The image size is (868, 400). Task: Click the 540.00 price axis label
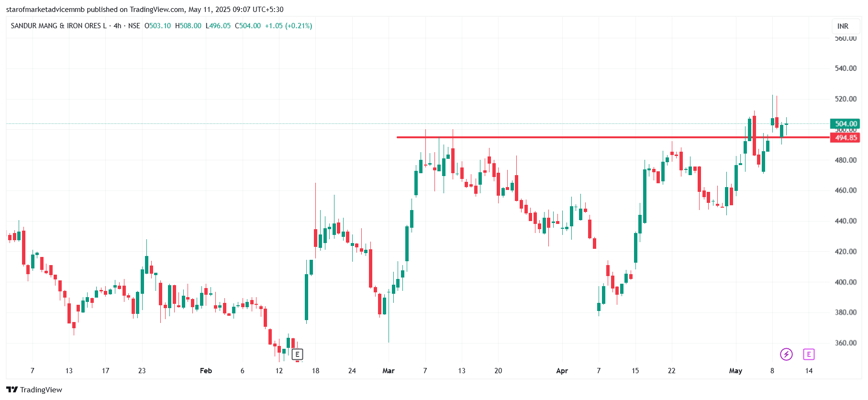[846, 68]
